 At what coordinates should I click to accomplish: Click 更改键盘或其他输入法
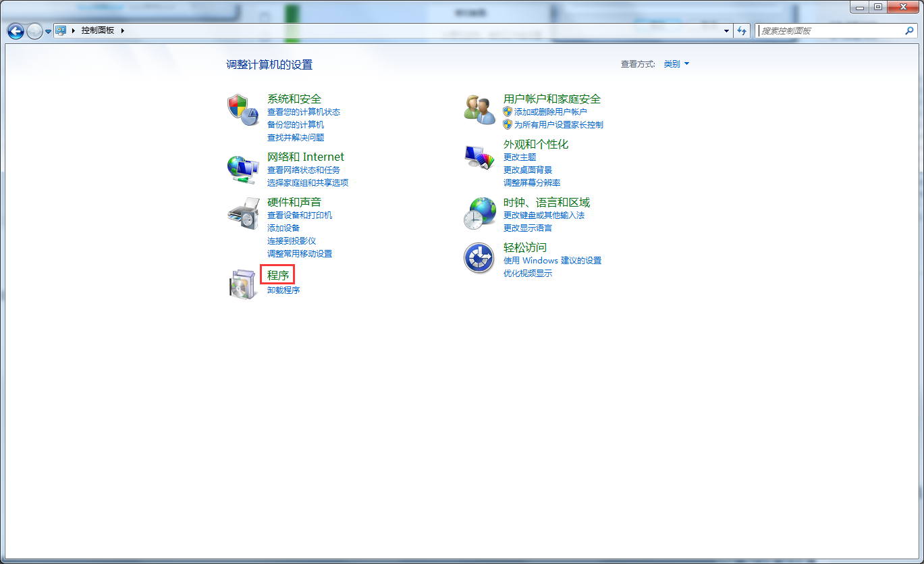point(544,215)
